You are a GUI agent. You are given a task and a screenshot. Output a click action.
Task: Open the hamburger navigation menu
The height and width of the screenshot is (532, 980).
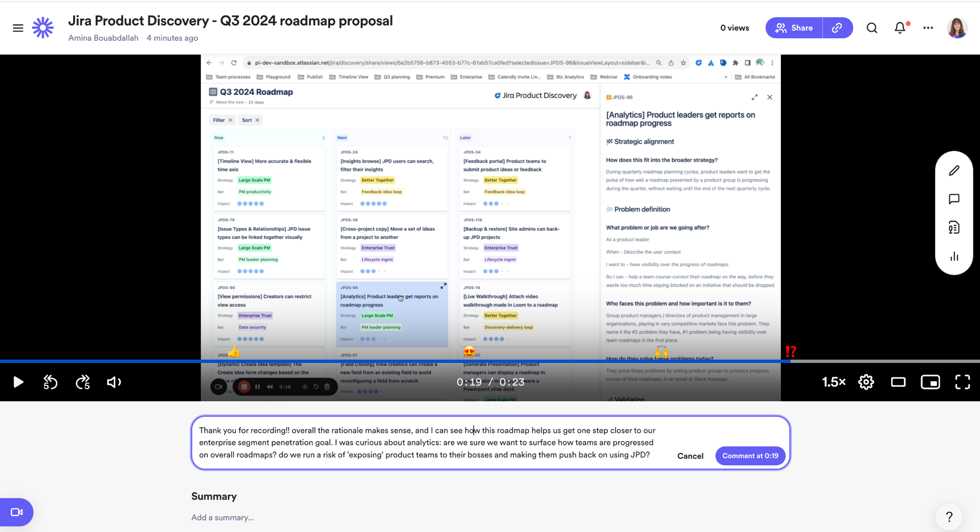pos(18,28)
